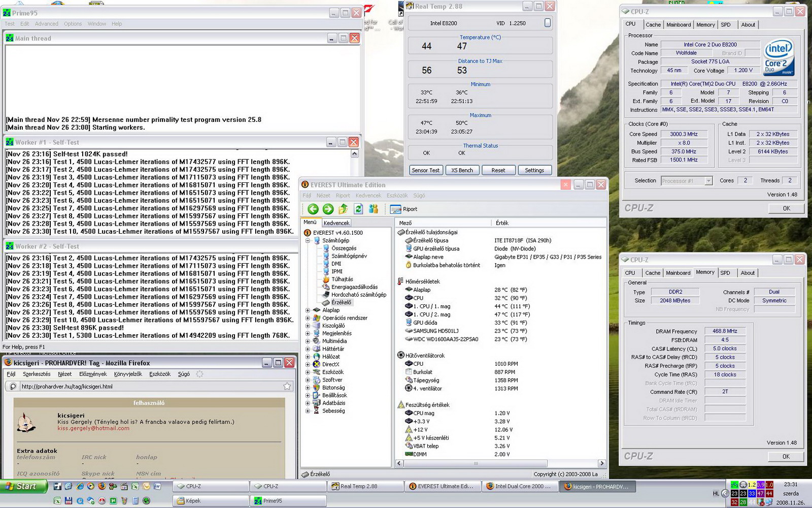Open Prime95 Advanced menu
The width and height of the screenshot is (812, 508).
coord(47,24)
